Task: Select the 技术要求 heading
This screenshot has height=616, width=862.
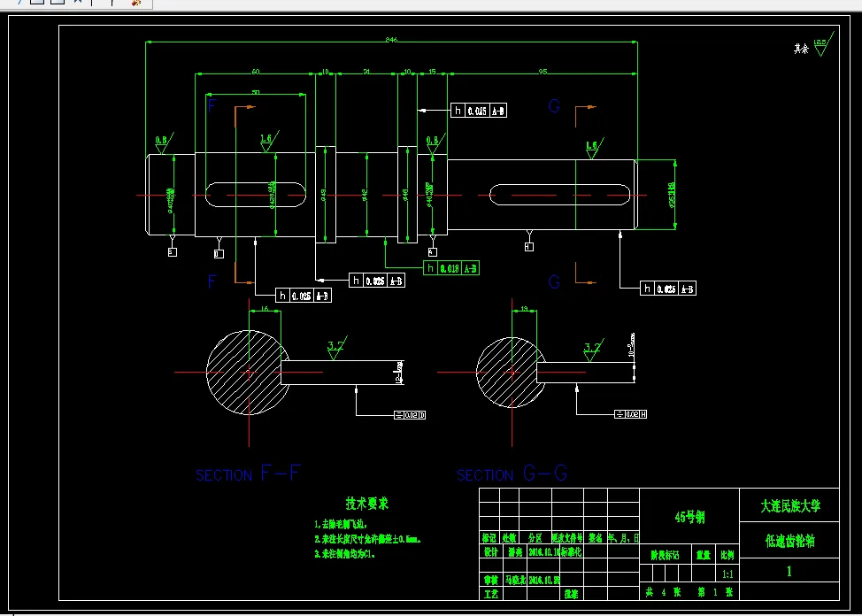Action: 366,504
